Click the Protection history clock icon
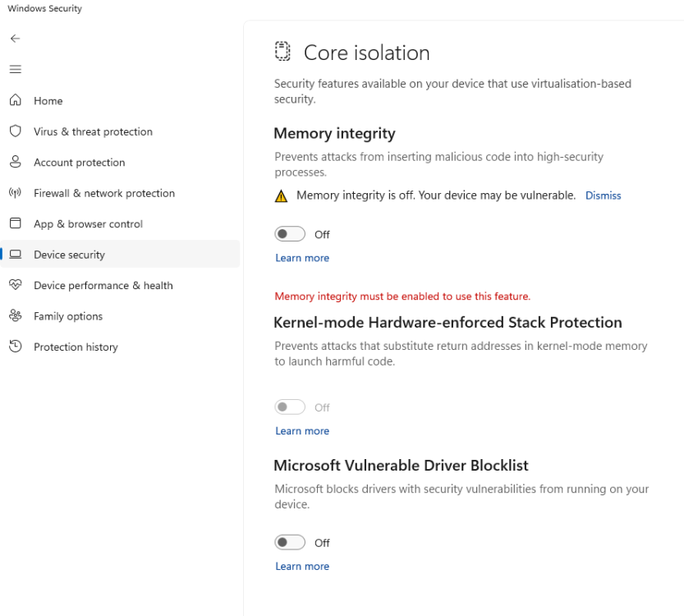This screenshot has height=616, width=684. [x=15, y=347]
